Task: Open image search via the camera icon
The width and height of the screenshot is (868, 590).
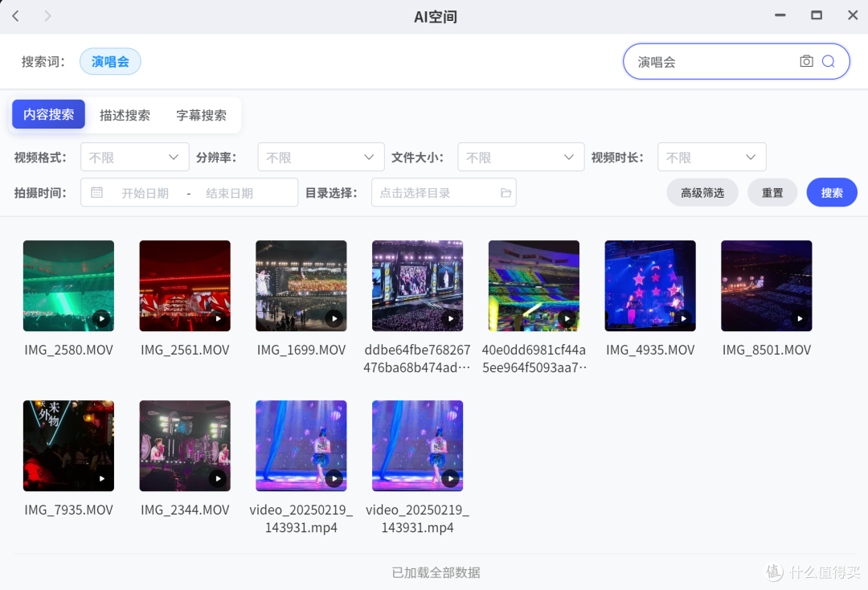Action: [x=807, y=61]
